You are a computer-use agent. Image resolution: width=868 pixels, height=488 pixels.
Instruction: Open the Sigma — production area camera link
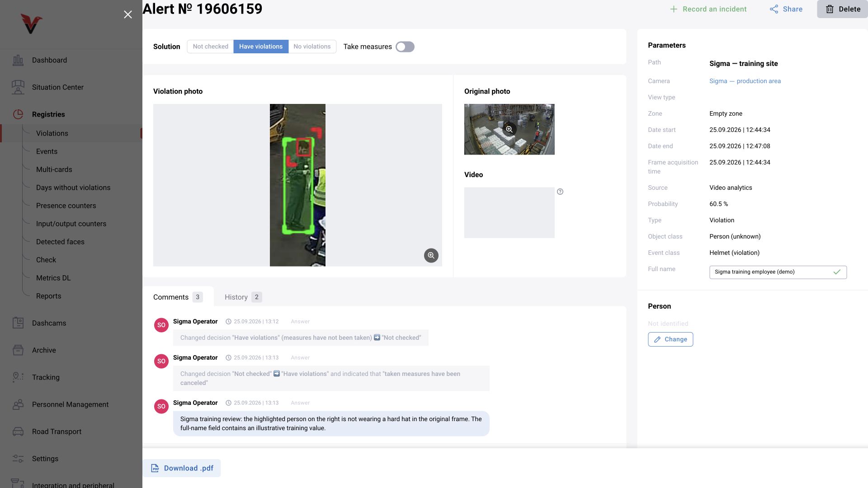coord(745,81)
